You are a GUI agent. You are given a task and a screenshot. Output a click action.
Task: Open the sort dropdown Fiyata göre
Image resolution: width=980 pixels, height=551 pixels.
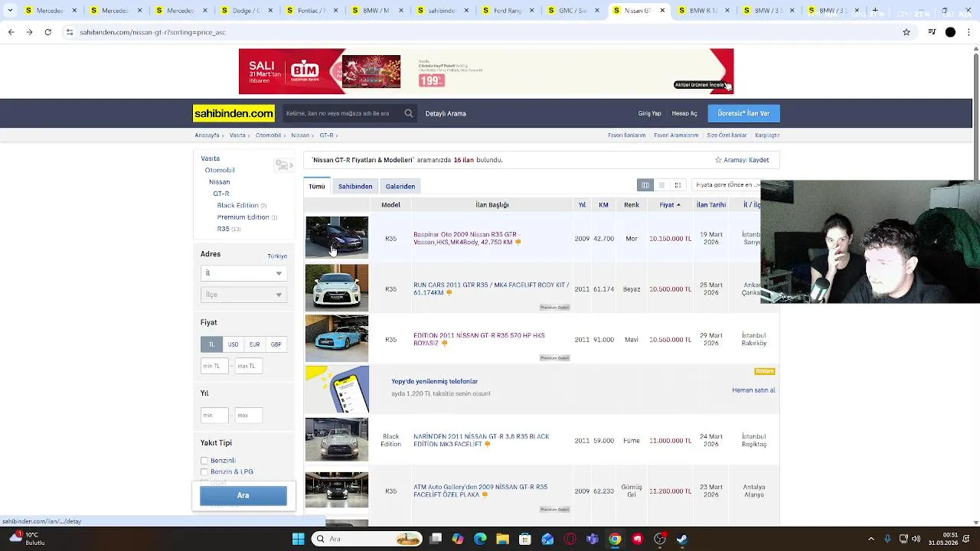[726, 185]
